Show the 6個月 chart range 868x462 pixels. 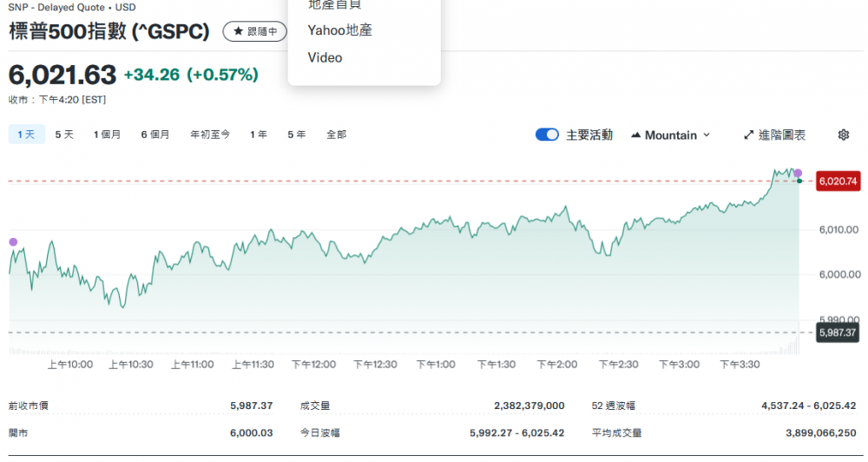(155, 135)
